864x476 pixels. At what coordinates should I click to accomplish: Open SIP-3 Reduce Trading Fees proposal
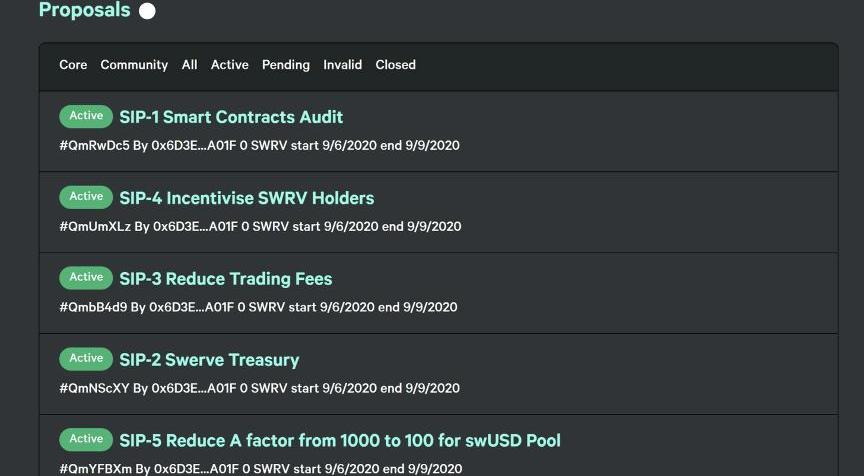(x=225, y=279)
